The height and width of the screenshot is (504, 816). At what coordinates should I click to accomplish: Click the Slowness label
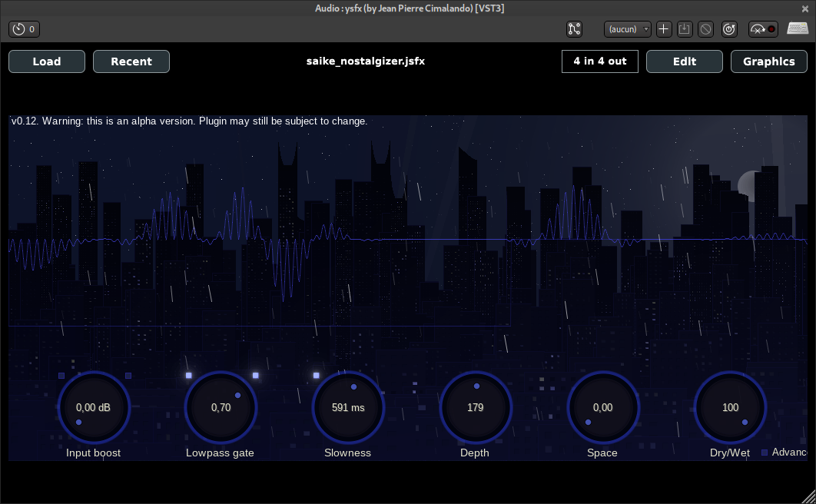pyautogui.click(x=347, y=453)
